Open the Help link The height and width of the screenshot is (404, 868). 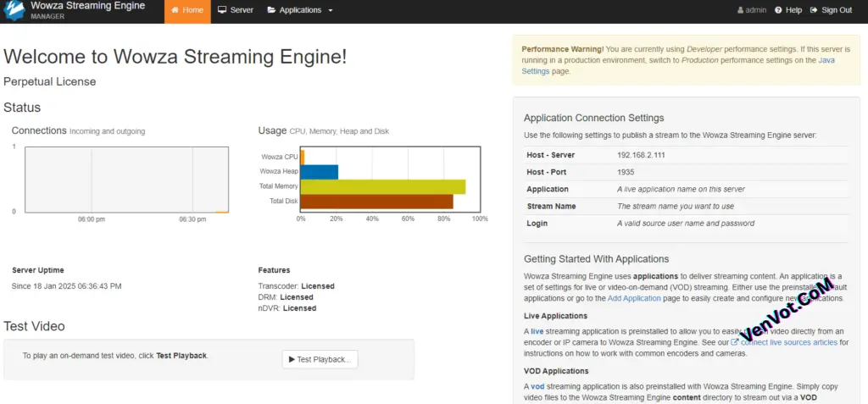click(x=788, y=10)
